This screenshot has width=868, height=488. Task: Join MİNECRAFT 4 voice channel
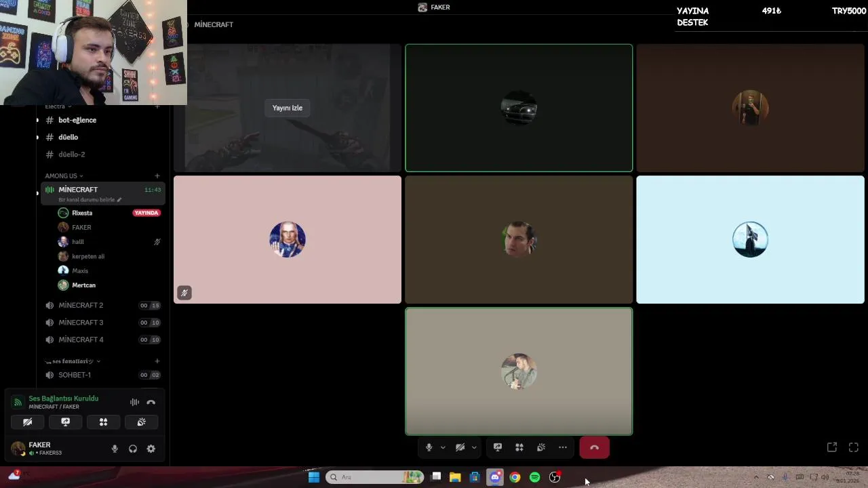click(102, 340)
